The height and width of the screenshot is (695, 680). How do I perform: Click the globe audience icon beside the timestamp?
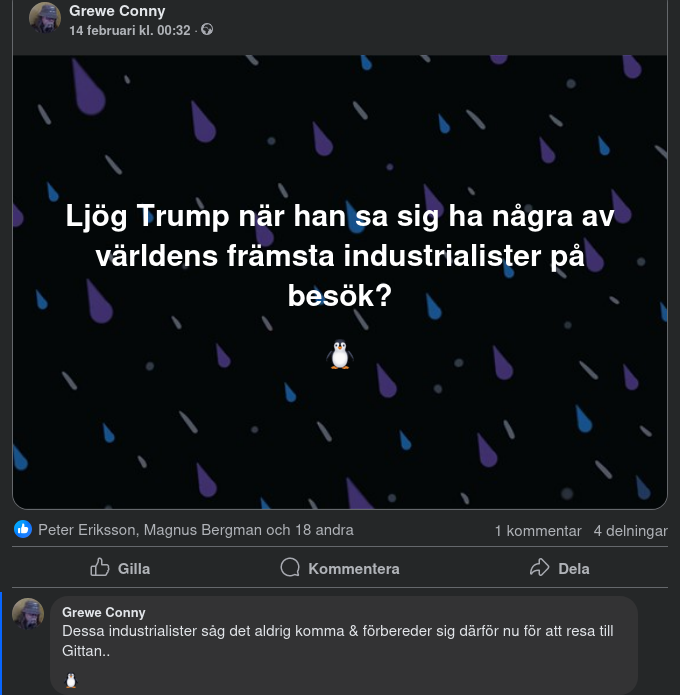[x=207, y=30]
